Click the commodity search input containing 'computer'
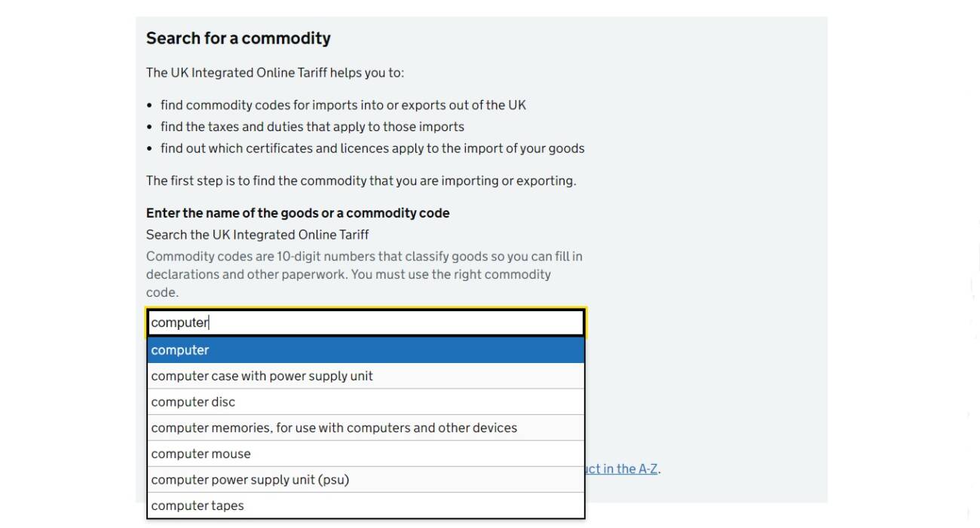The height and width of the screenshot is (528, 980). 366,322
